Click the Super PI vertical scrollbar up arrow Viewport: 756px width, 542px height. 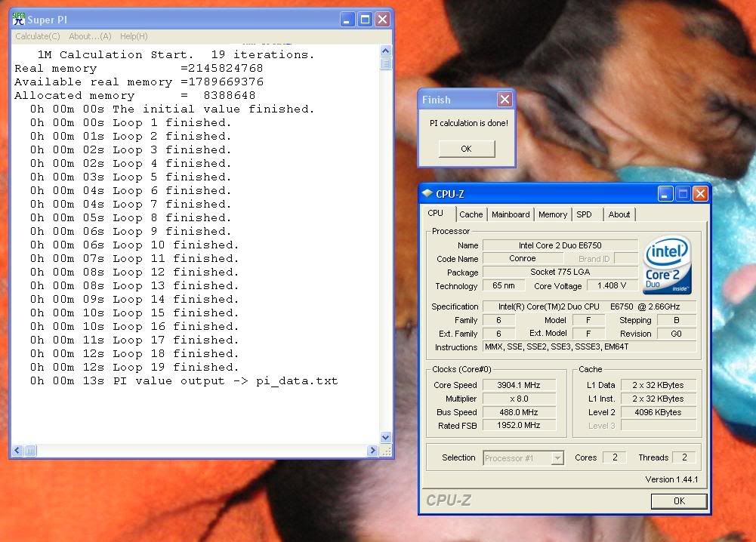[x=386, y=51]
